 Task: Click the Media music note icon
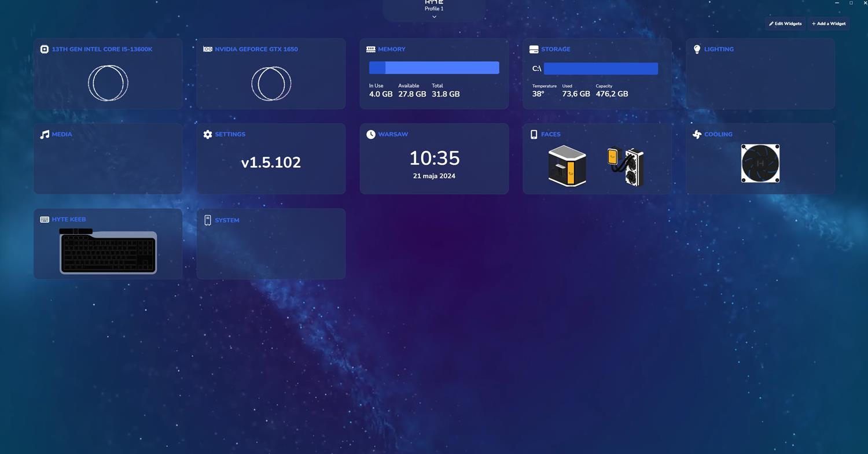click(45, 134)
